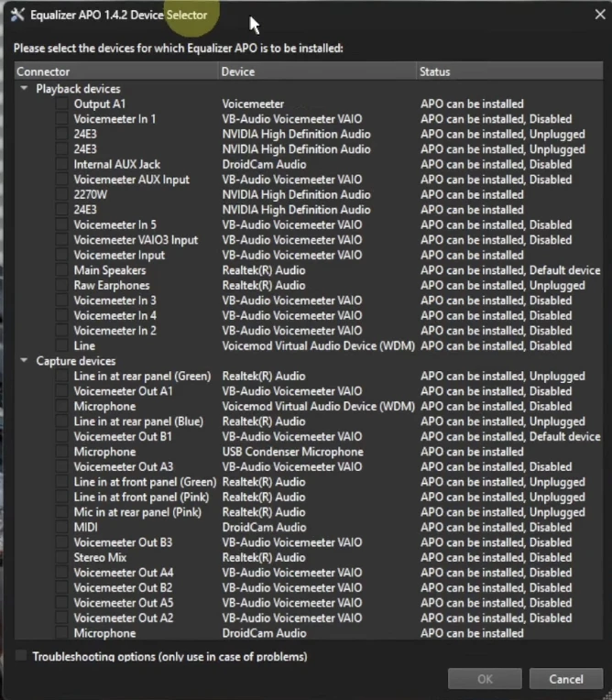
Task: Check the Voicemeeter Input checkbox
Action: pyautogui.click(x=61, y=255)
